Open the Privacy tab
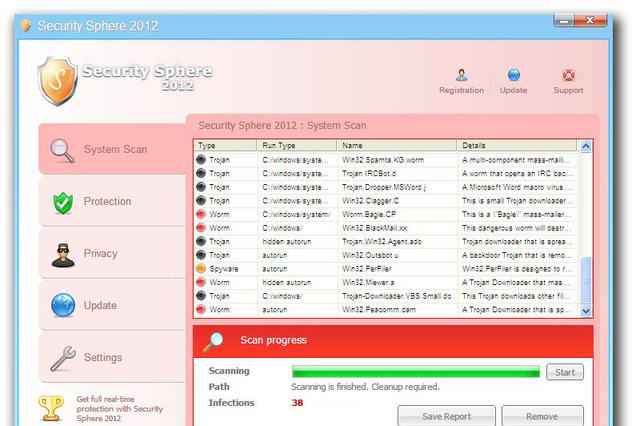640x426 pixels. click(112, 253)
